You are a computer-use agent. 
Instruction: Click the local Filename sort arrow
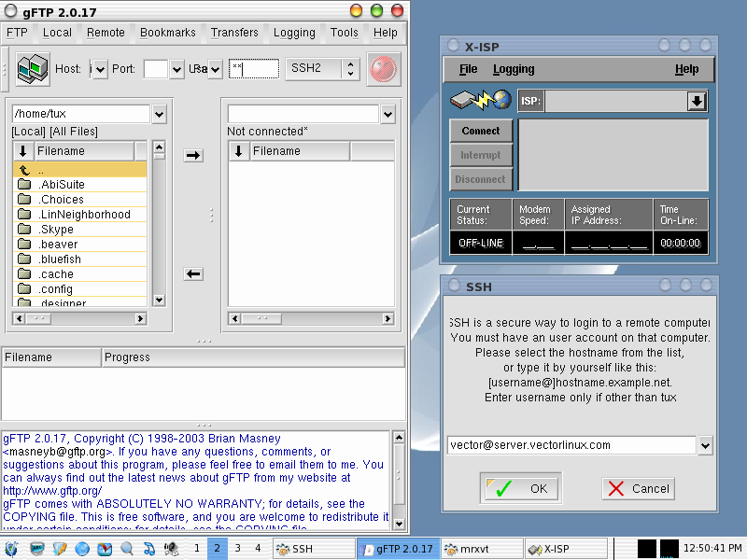click(23, 151)
